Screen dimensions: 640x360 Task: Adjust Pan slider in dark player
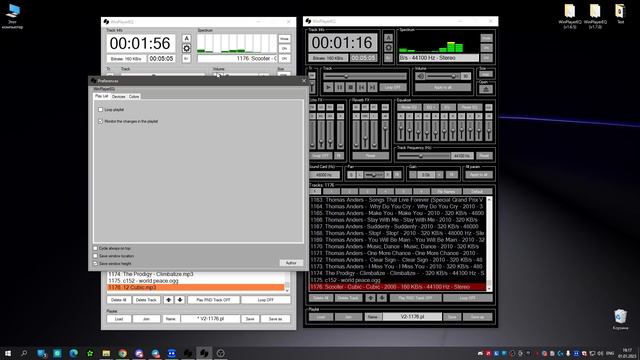374,175
